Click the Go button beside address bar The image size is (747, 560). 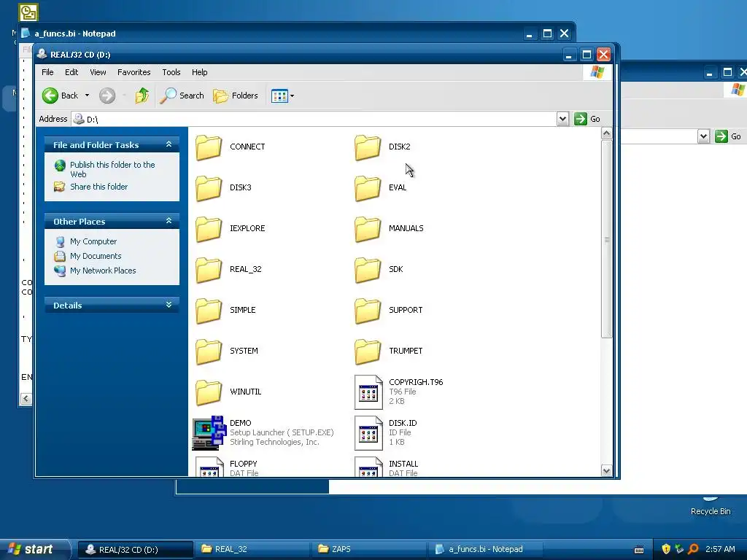pos(587,119)
